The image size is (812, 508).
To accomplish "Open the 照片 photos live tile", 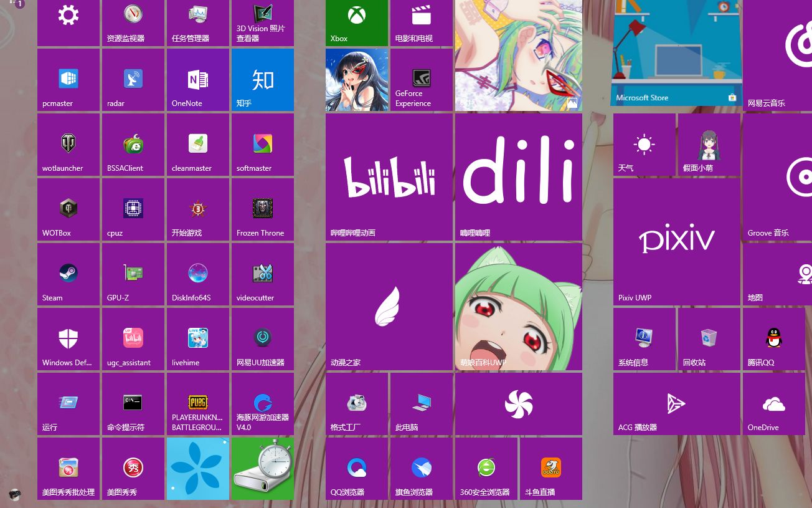I will (519, 55).
